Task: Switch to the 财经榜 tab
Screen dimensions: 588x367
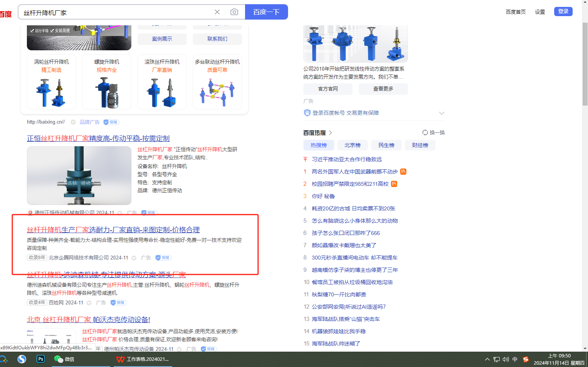Action: [420, 145]
